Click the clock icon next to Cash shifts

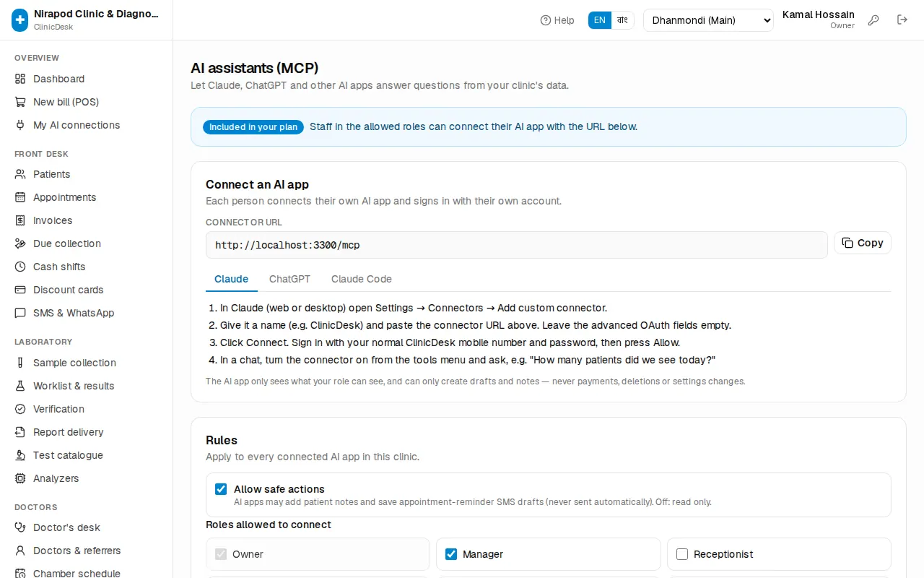tap(20, 267)
